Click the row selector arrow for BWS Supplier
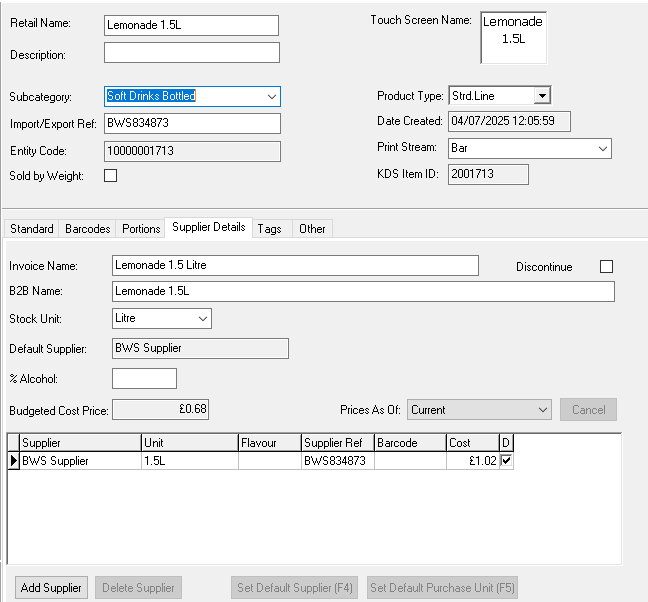Image resolution: width=648 pixels, height=602 pixels. point(13,461)
